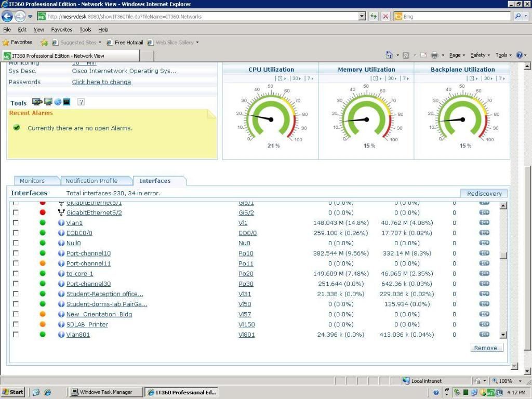Open the File menu
Viewport: 532px width, 399px height.
click(x=7, y=30)
